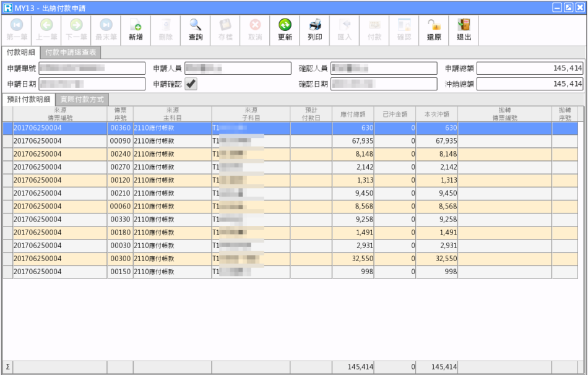
Task: Click the 拋轉序號 column header
Action: 564,114
